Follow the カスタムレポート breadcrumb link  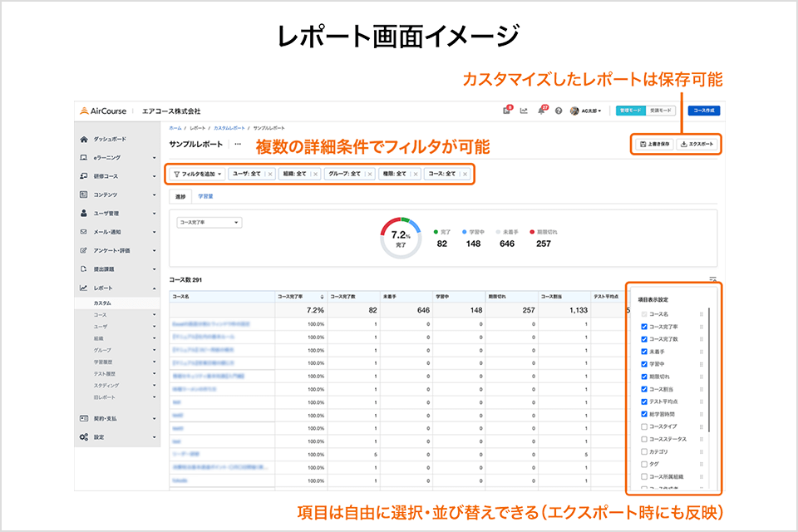[229, 128]
